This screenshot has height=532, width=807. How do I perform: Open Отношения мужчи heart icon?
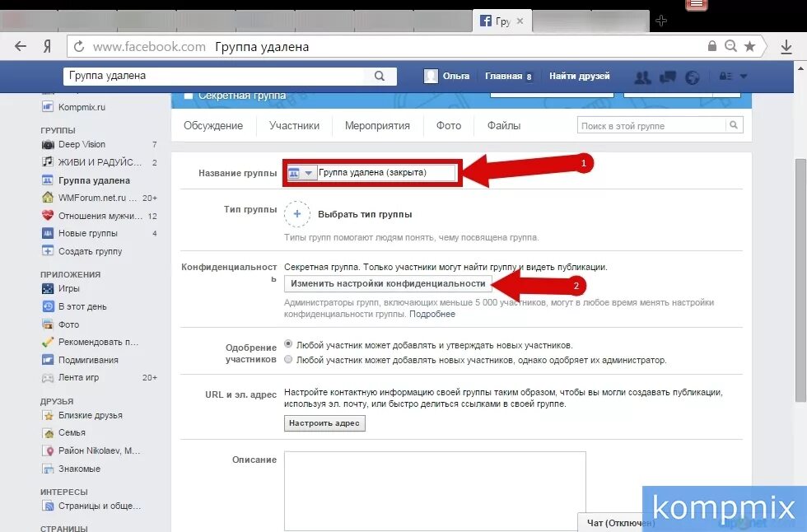[x=48, y=216]
